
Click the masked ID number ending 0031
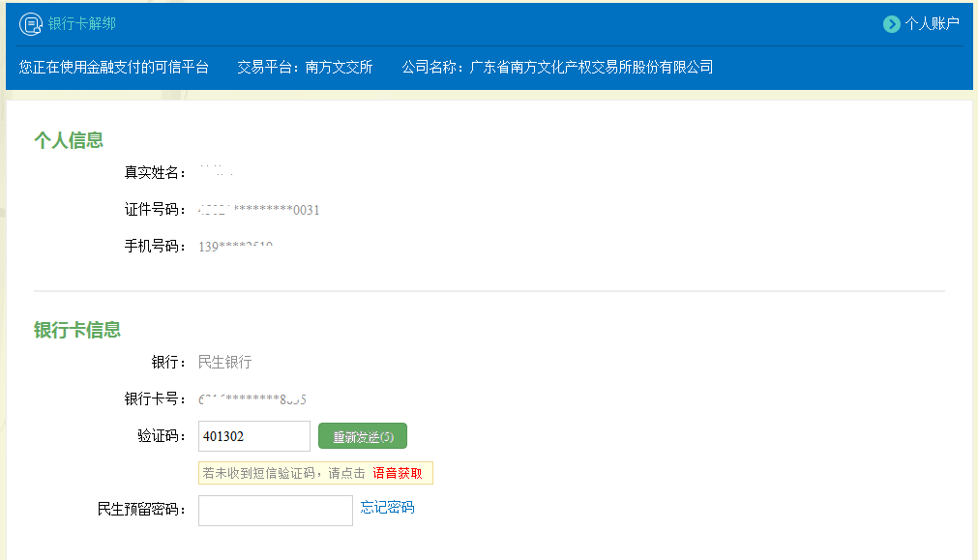click(259, 210)
